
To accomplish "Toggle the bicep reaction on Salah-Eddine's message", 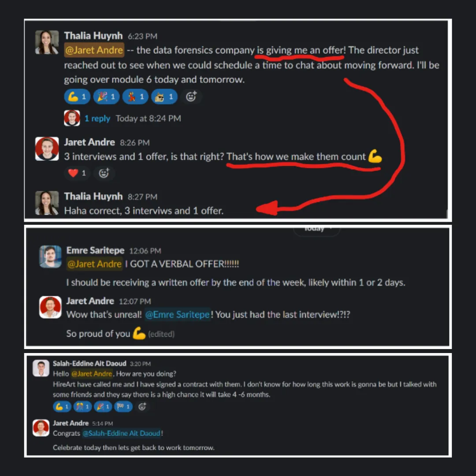I will click(62, 406).
